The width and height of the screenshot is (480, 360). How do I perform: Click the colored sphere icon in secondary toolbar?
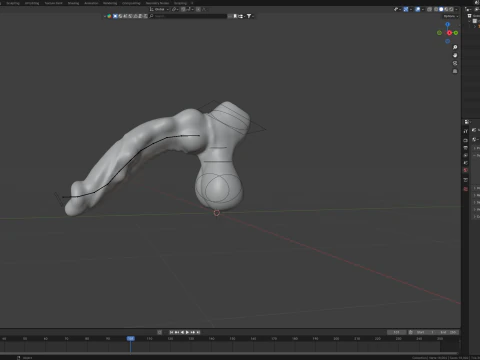[x=109, y=16]
